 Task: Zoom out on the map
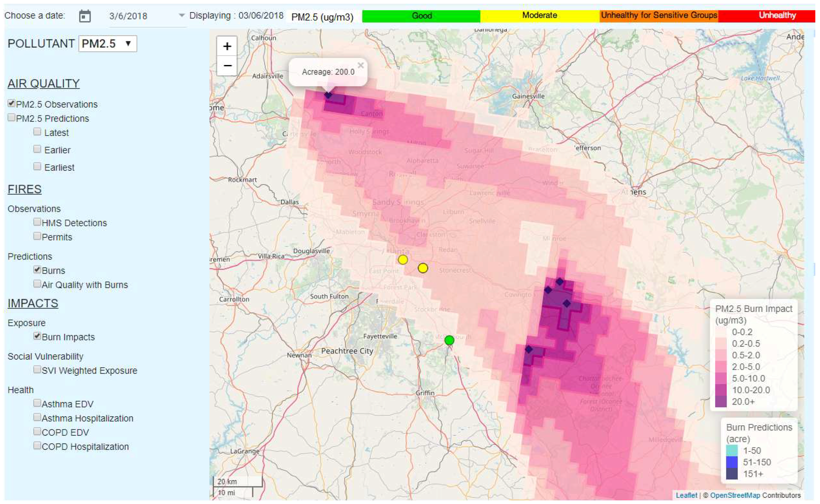[x=228, y=66]
